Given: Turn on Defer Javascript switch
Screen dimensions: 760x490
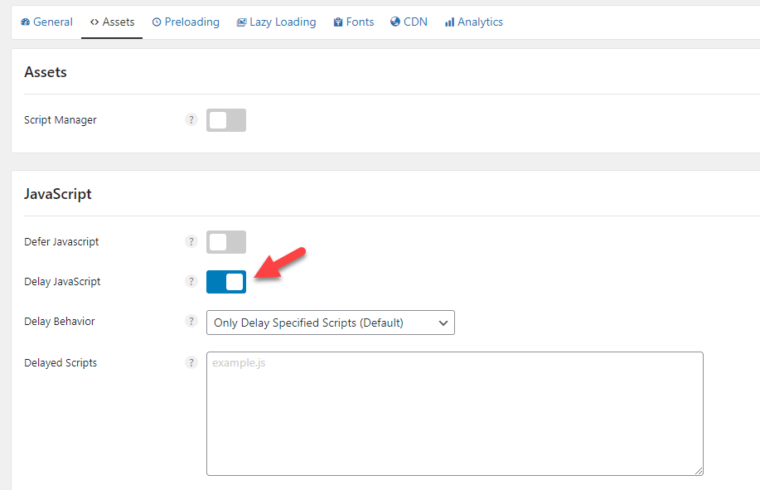Looking at the screenshot, I should point(226,242).
